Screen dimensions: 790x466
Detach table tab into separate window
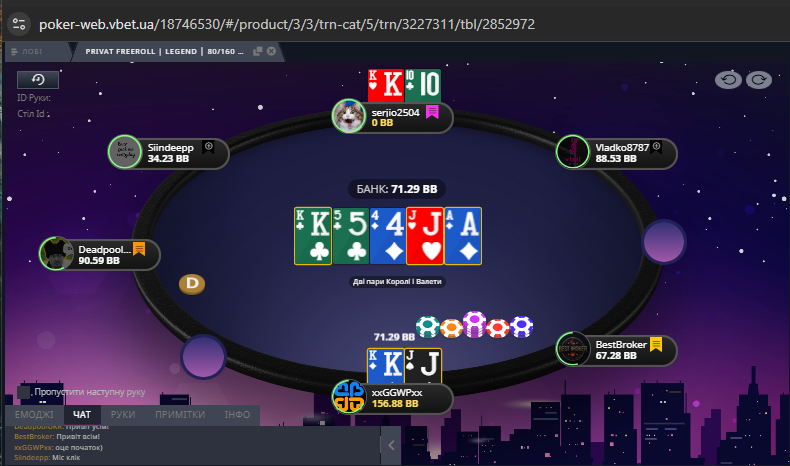click(x=257, y=51)
